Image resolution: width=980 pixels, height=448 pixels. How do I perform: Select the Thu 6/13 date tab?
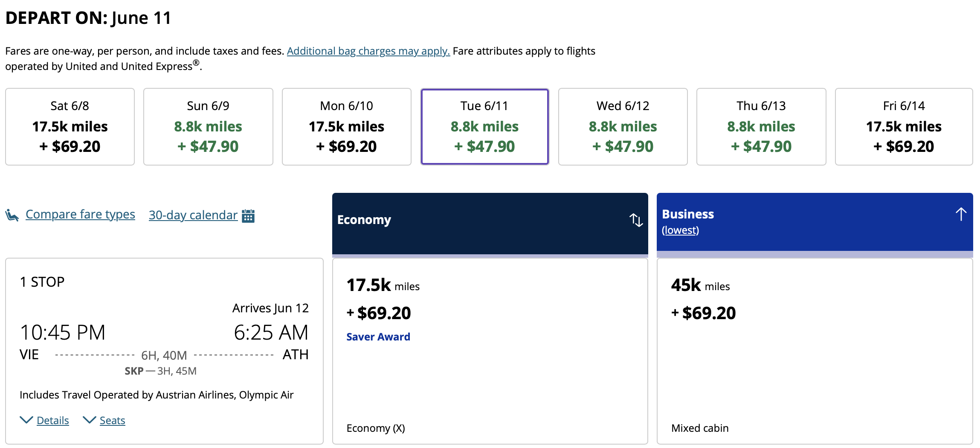tap(761, 127)
